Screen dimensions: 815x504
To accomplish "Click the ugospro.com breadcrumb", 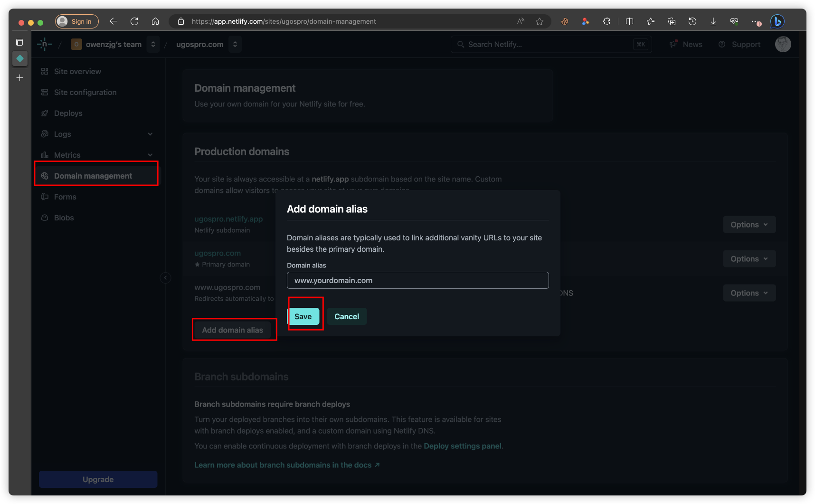I will pos(200,44).
